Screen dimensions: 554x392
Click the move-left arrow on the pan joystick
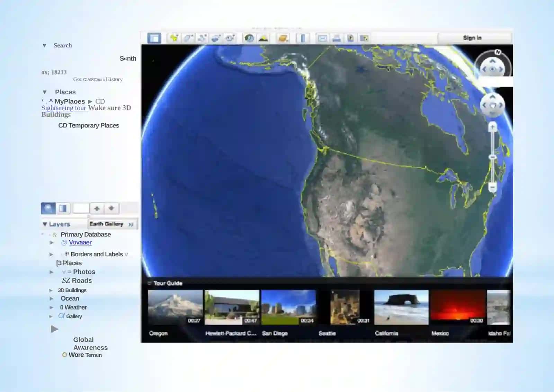click(484, 105)
